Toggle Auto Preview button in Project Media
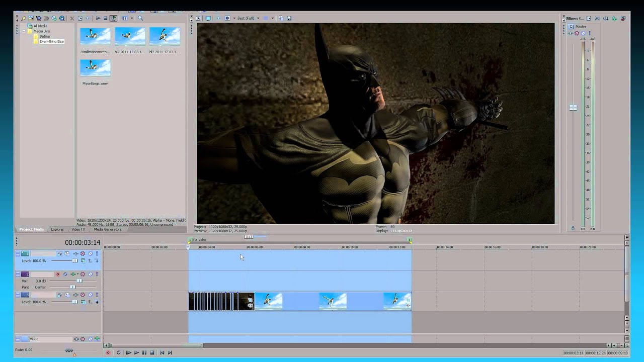 113,18
